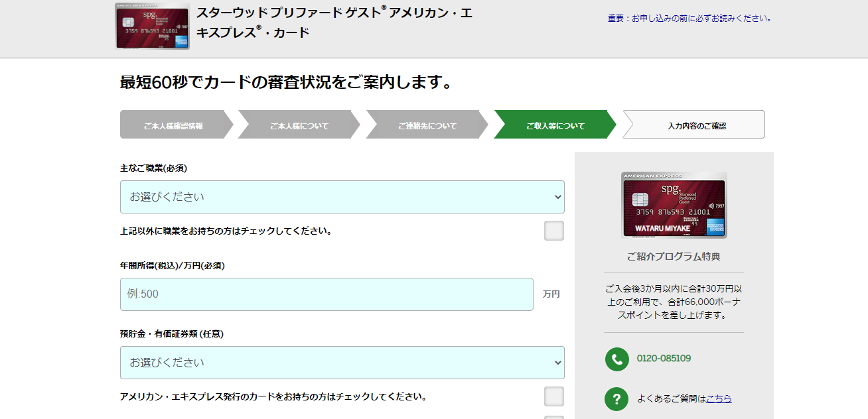Viewport: 868px width, 419px height.
Task: Click the 主なご職業(必須) label
Action: click(x=153, y=168)
